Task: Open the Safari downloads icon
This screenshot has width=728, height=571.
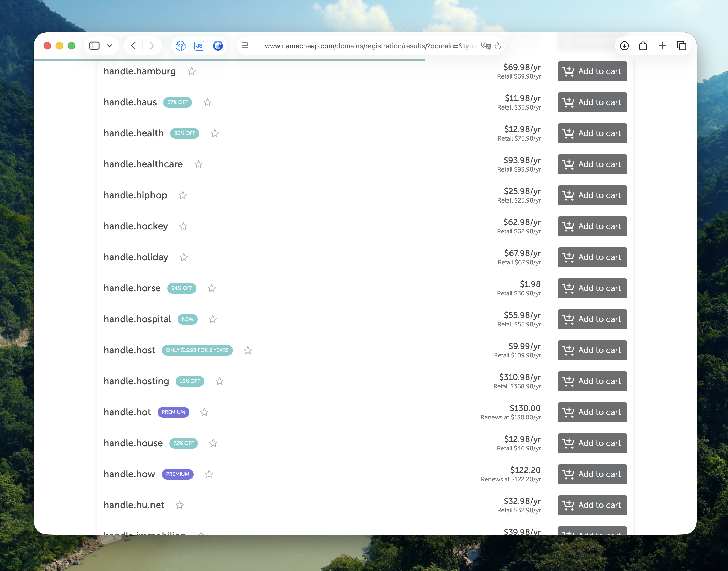Action: pos(624,46)
